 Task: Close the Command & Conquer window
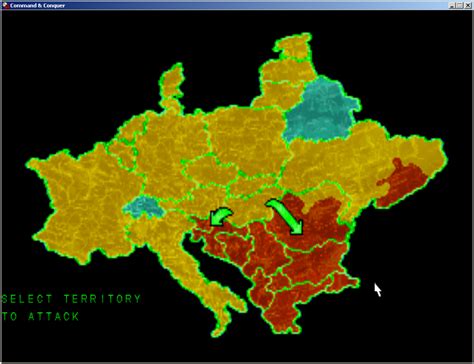pyautogui.click(x=468, y=5)
